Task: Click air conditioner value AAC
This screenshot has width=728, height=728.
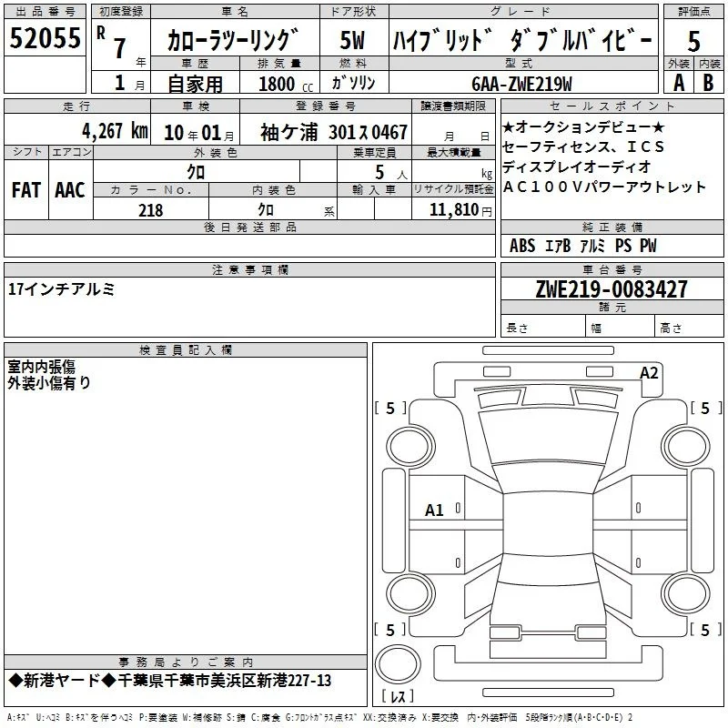Action: coord(70,190)
